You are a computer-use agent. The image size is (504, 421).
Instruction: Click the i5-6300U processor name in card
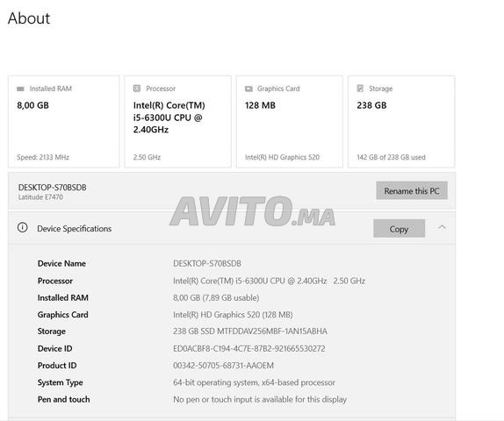[169, 118]
